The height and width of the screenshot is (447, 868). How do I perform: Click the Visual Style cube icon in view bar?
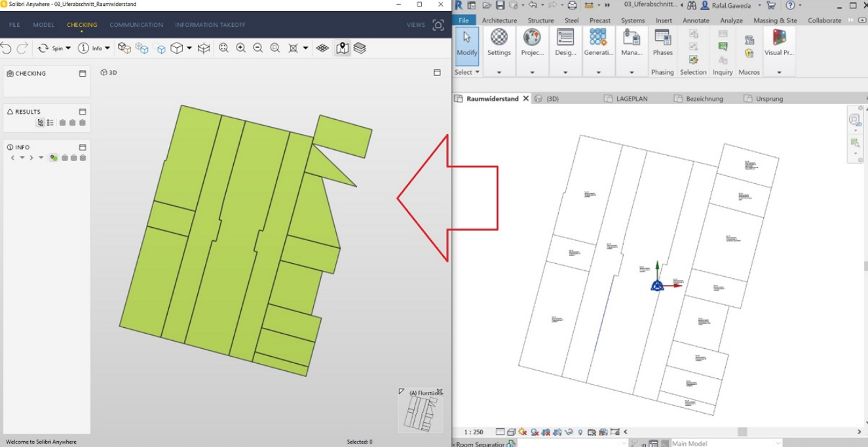[x=511, y=432]
